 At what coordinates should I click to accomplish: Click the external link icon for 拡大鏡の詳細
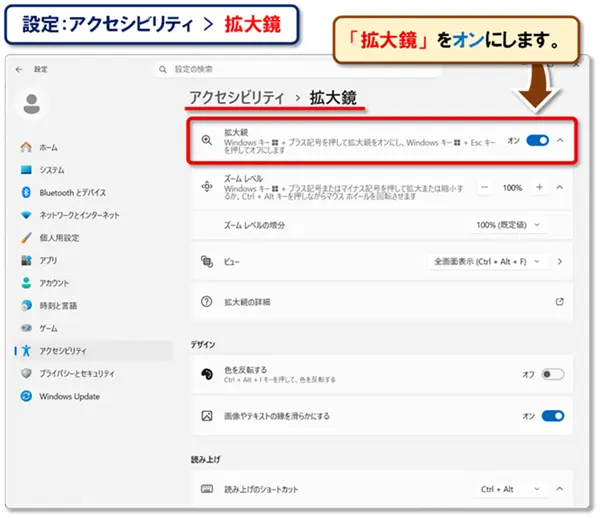coord(559,302)
